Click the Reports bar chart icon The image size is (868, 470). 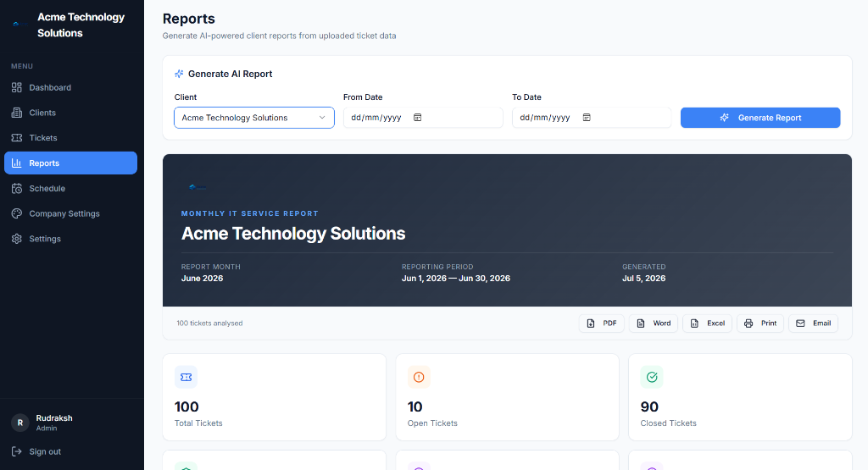coord(17,163)
